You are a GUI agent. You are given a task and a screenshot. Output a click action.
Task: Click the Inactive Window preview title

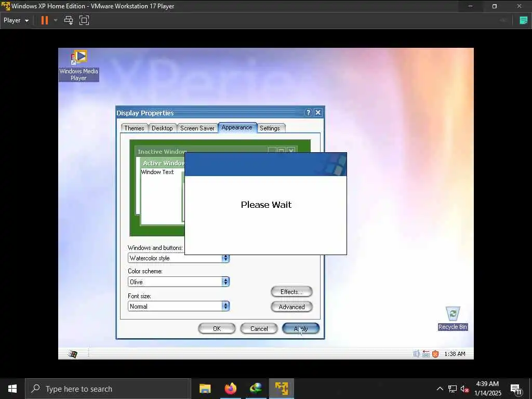pos(162,152)
